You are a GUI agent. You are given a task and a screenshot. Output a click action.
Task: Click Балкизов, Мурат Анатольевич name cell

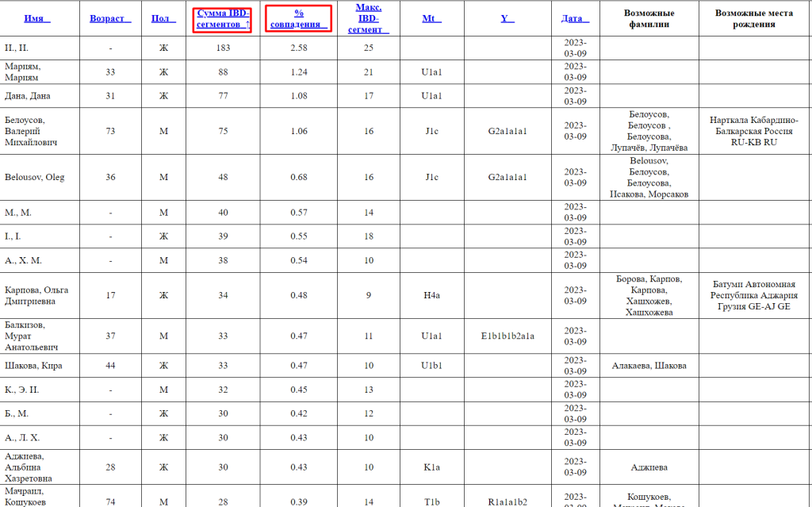[x=36, y=336]
